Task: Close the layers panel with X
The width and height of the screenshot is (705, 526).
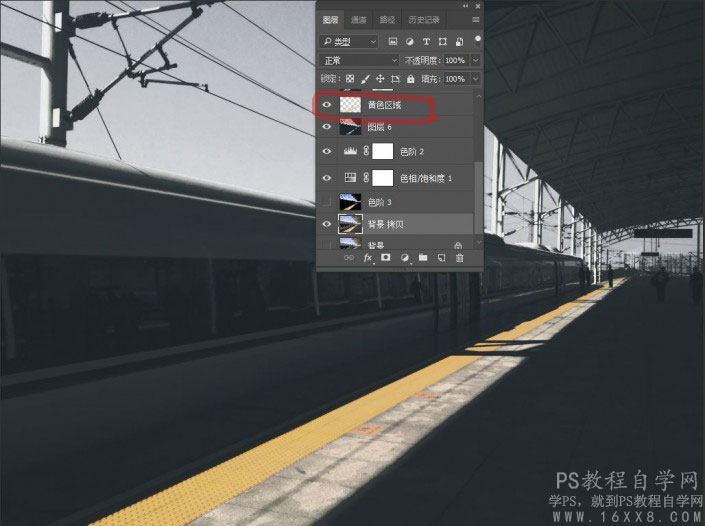Action: [477, 6]
